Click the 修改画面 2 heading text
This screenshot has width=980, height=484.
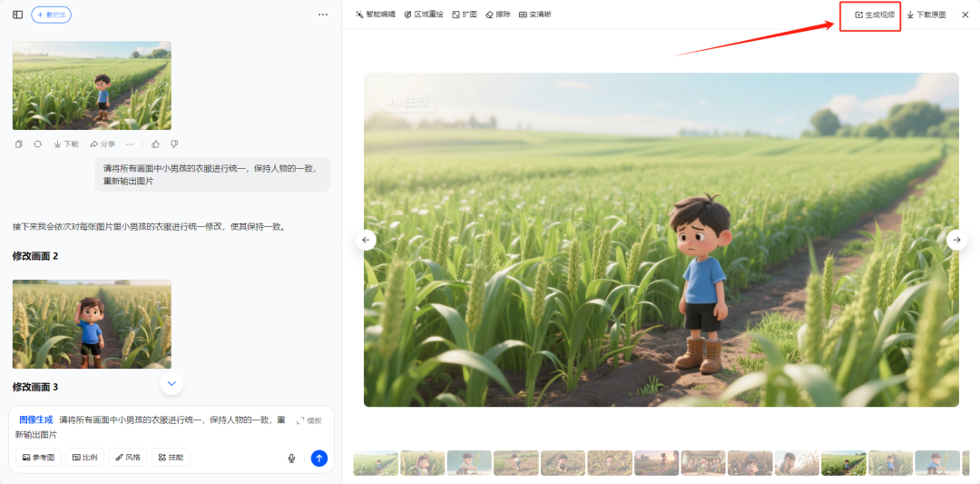coord(35,256)
